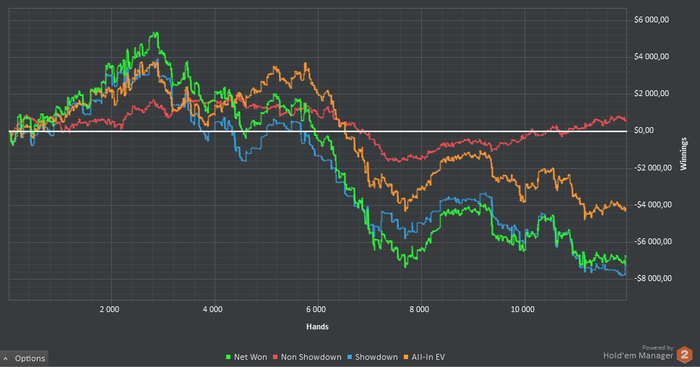Click the 8 000 hands axis label
The width and height of the screenshot is (700, 367).
(419, 309)
